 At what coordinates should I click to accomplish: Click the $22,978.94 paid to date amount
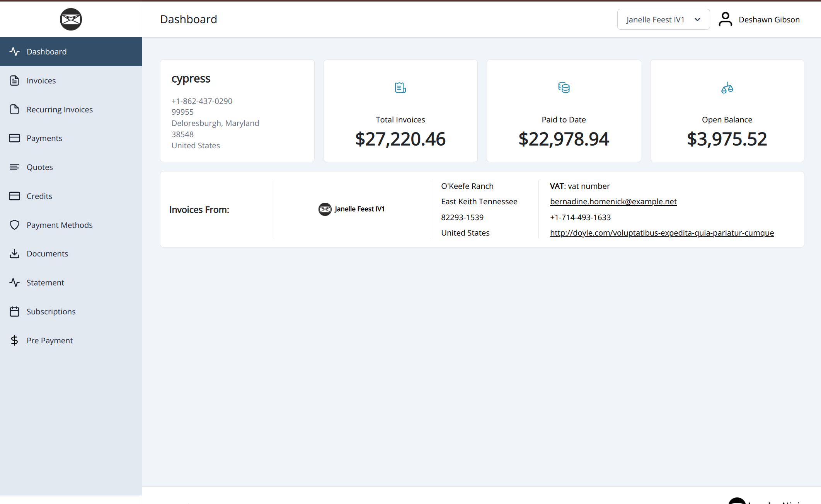pos(564,139)
